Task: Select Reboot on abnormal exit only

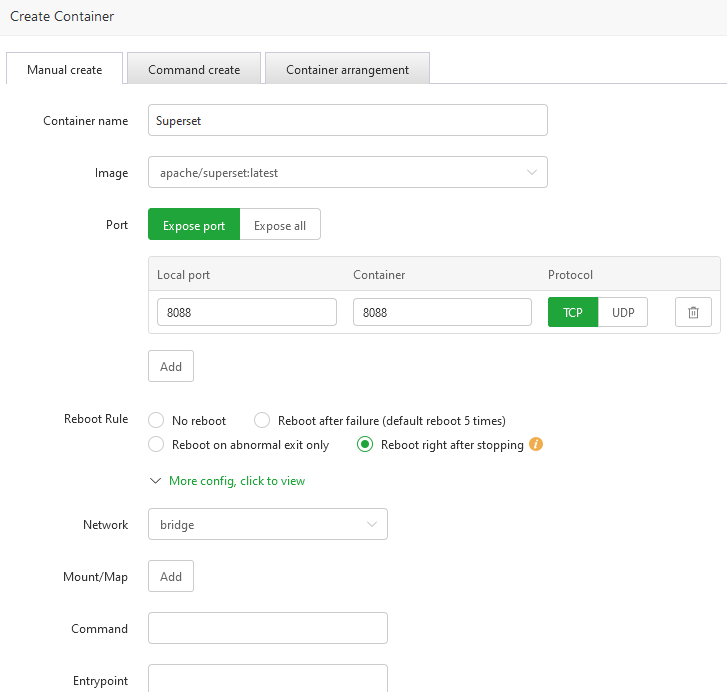Action: 156,445
